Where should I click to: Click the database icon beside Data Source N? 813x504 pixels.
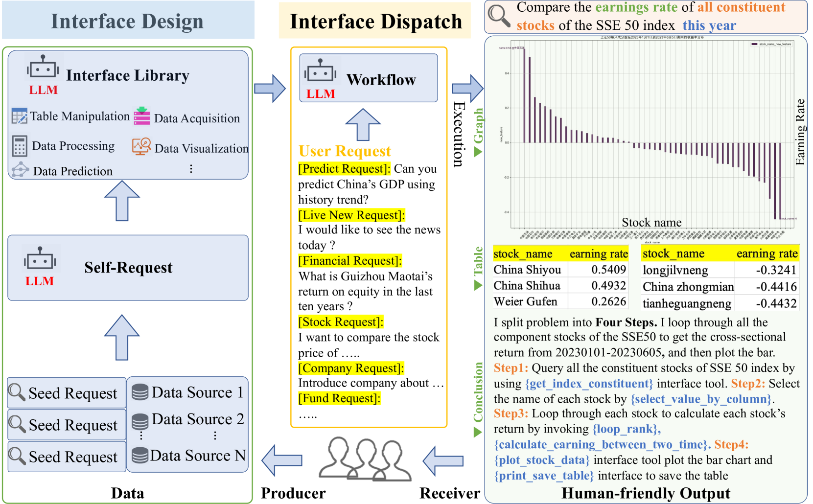pos(140,455)
